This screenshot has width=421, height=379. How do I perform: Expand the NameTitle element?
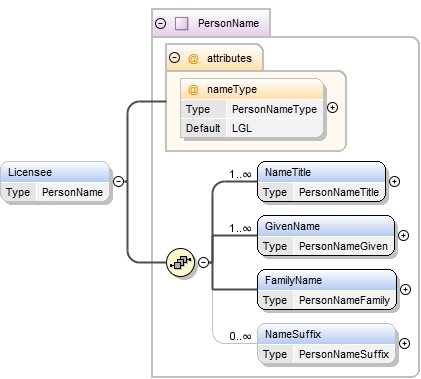click(x=395, y=182)
